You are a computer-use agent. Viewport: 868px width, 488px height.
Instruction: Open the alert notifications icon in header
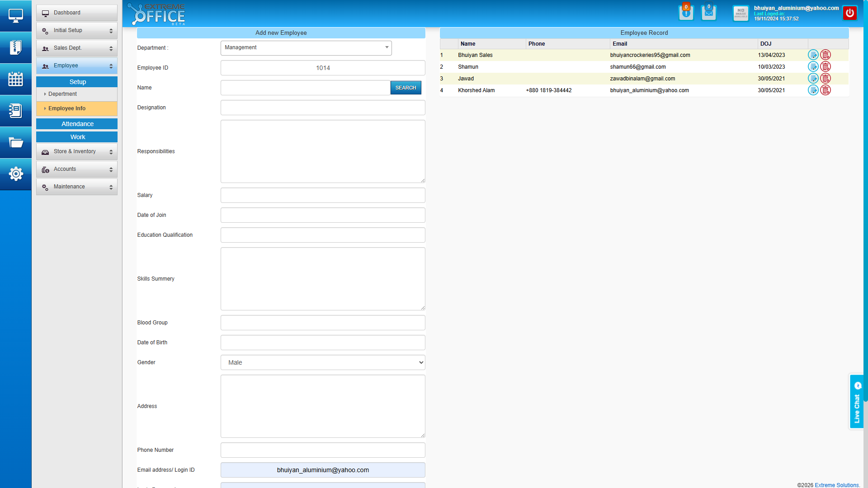(686, 13)
